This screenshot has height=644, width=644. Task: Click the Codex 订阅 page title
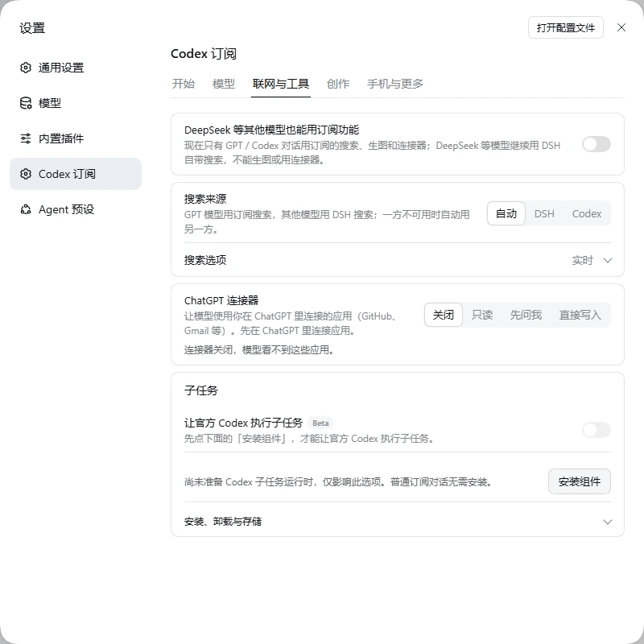pyautogui.click(x=204, y=54)
